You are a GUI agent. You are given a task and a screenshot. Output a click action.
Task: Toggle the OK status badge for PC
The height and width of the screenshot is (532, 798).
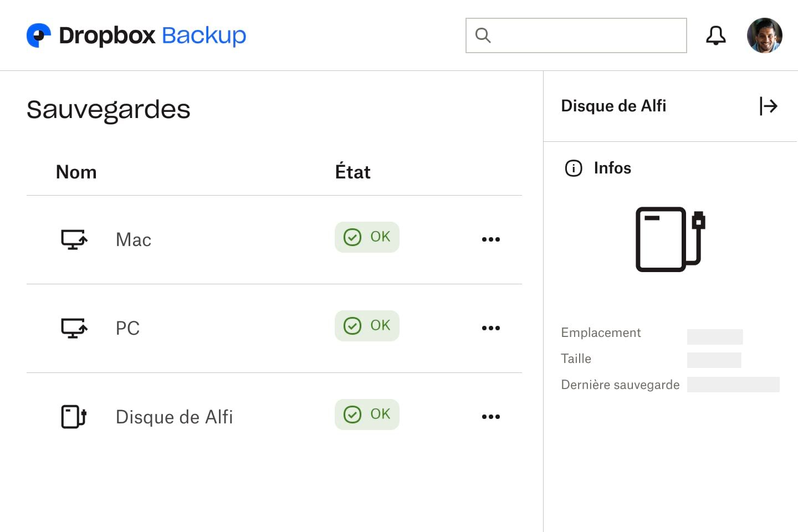tap(367, 325)
